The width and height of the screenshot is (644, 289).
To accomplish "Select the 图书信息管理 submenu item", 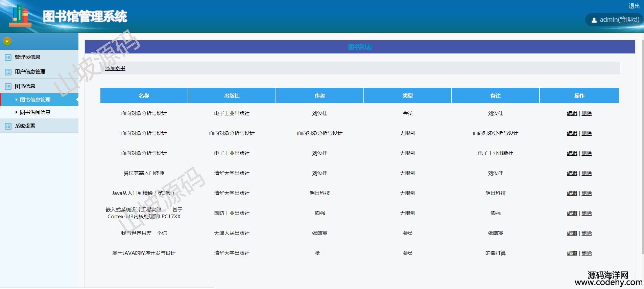I will point(35,100).
